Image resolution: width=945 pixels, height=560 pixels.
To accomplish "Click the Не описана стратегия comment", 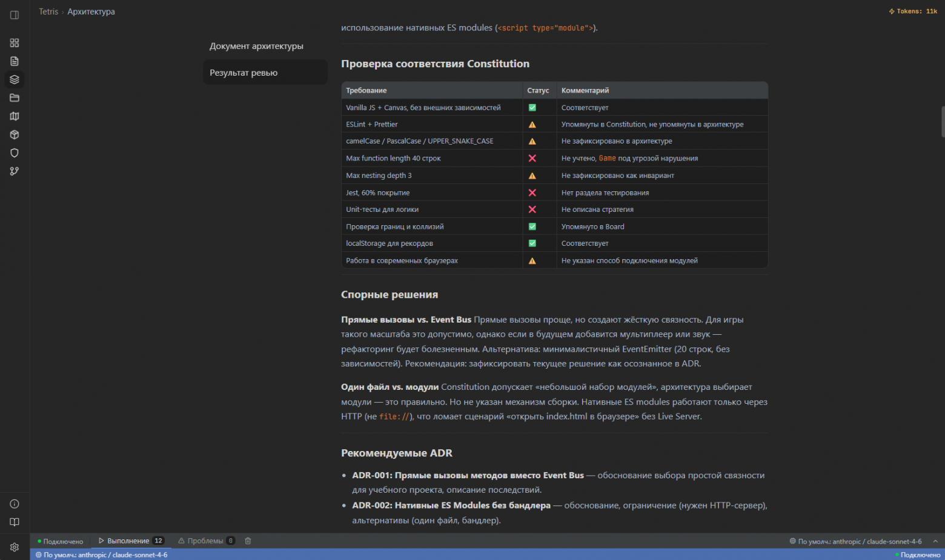I will [x=597, y=209].
